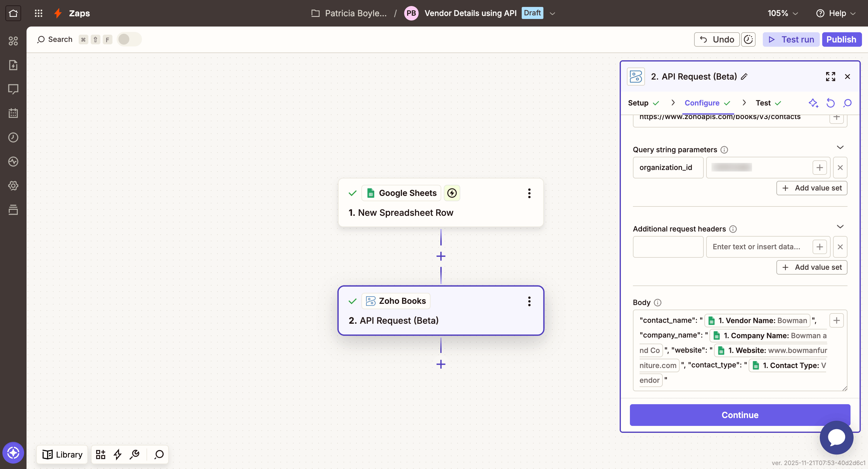Open the Google Sheets step menu
The image size is (868, 469).
point(529,193)
